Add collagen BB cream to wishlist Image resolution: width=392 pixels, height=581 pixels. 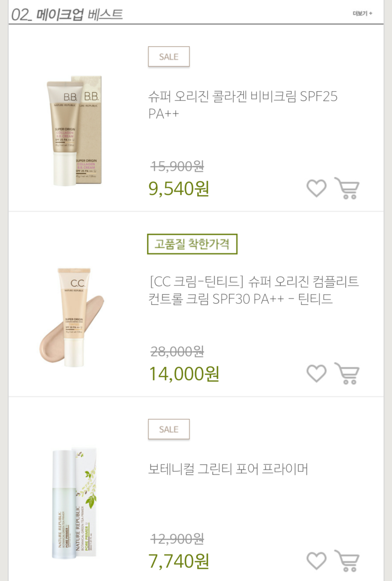tap(316, 188)
